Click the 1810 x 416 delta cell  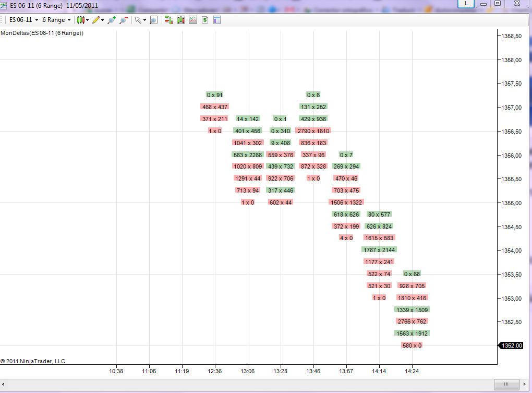(x=412, y=298)
